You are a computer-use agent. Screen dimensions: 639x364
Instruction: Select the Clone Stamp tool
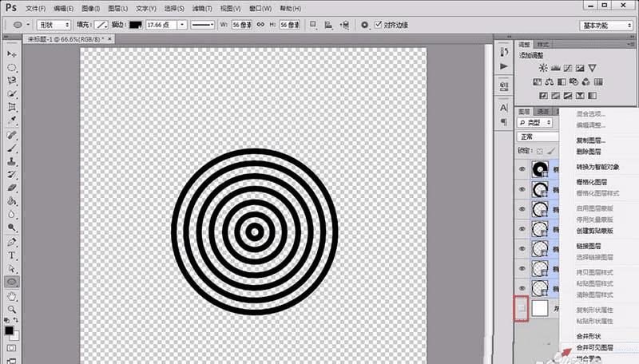coord(12,161)
